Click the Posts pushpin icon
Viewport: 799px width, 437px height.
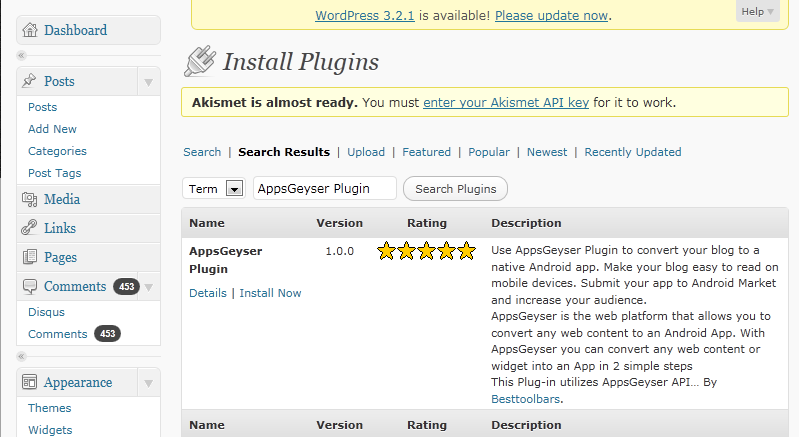[x=30, y=81]
